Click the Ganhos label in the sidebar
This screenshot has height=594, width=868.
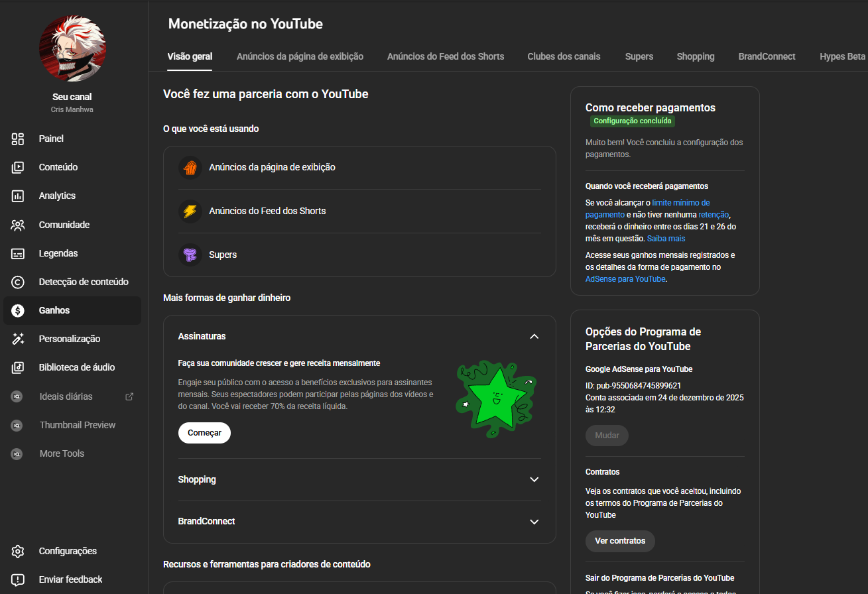click(54, 310)
